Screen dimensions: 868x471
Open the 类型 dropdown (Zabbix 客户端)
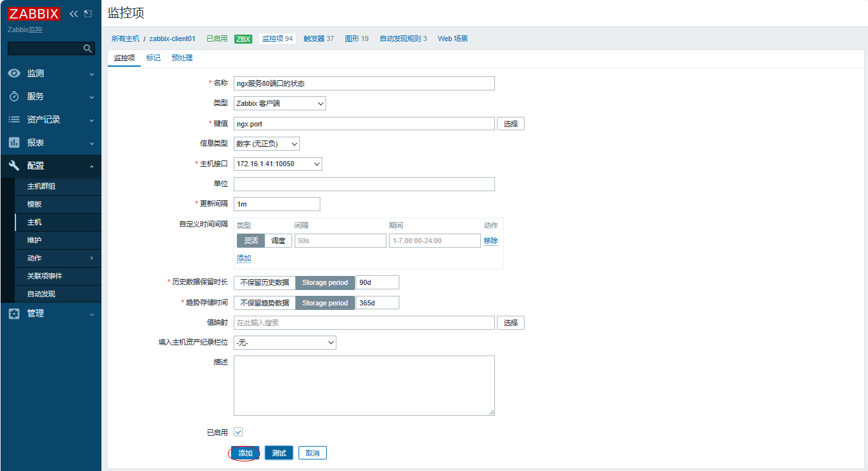[279, 103]
